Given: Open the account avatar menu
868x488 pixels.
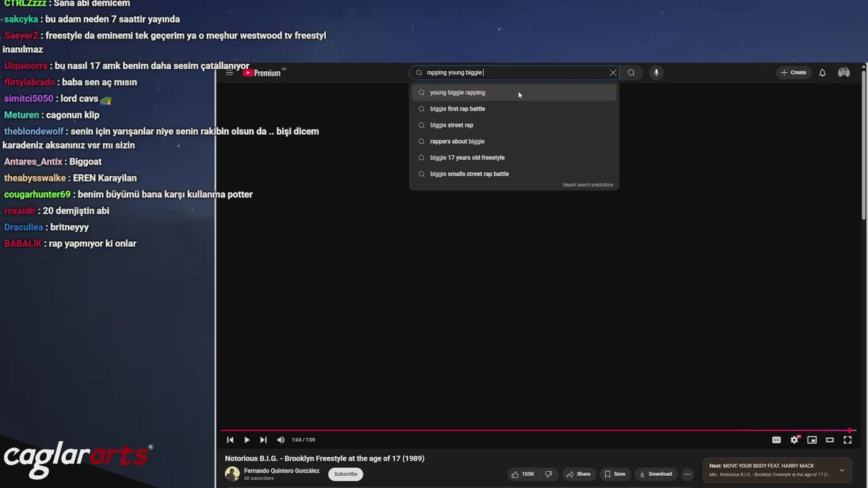Looking at the screenshot, I should (x=844, y=73).
